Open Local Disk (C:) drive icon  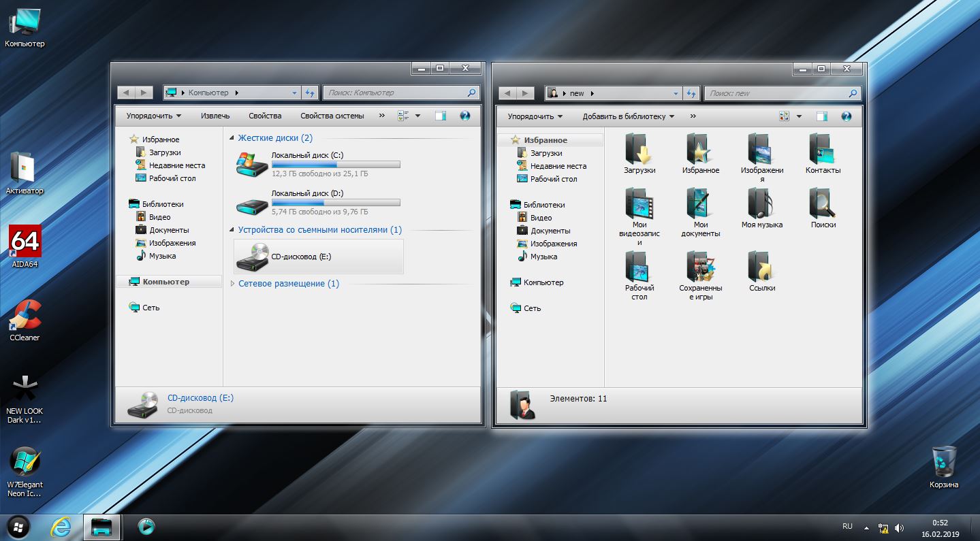point(252,164)
